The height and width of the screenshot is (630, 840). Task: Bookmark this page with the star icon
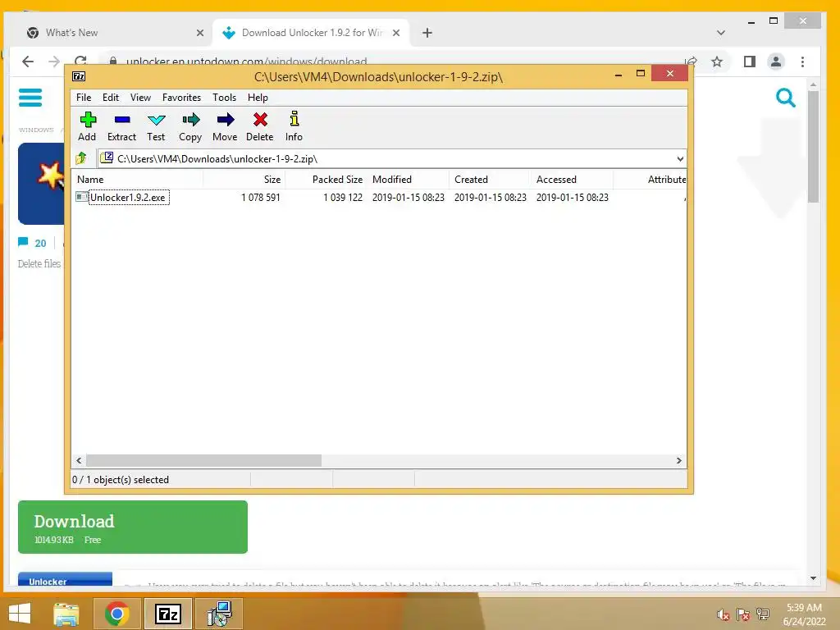[717, 62]
